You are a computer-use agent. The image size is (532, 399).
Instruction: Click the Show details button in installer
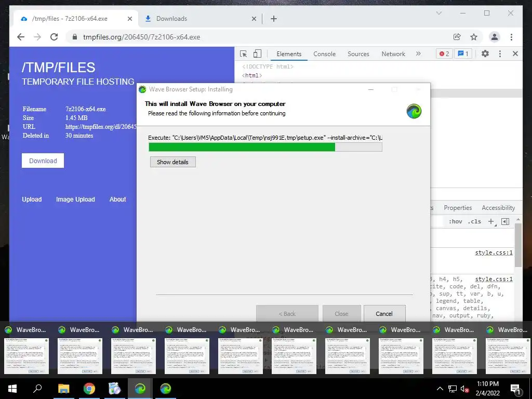click(172, 162)
